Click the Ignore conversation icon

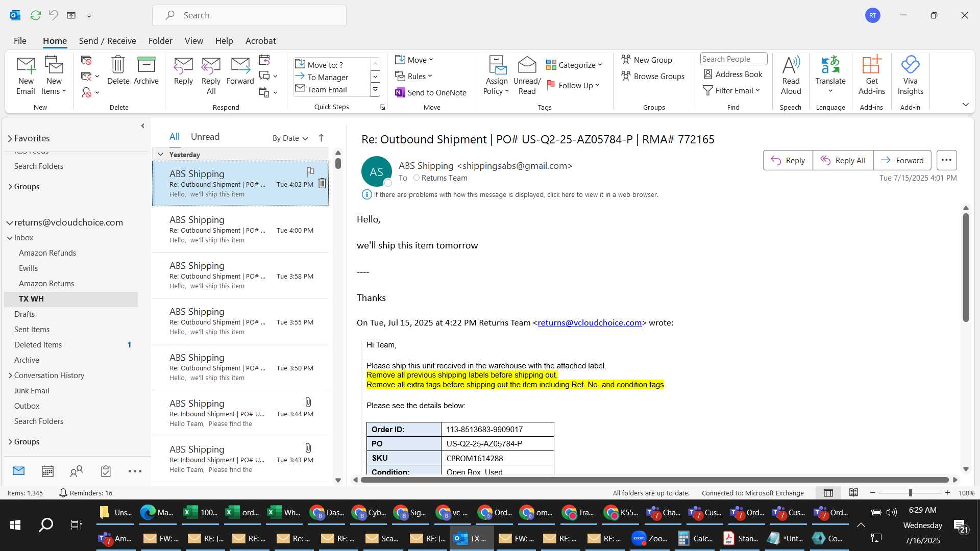86,61
